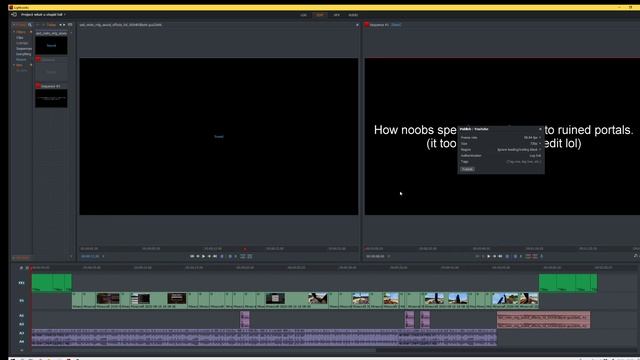Step forward one frame in sequence viewer

(494, 256)
